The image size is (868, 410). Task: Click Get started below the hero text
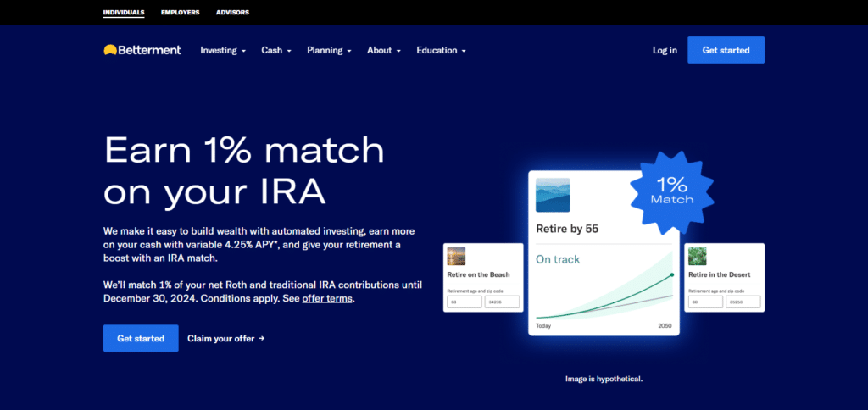141,338
